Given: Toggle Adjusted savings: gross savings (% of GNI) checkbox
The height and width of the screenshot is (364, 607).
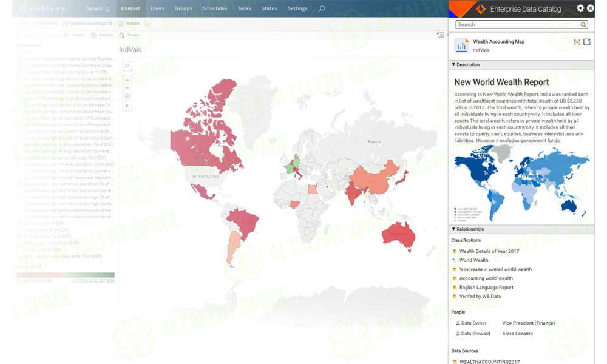Looking at the screenshot, I should (19, 158).
